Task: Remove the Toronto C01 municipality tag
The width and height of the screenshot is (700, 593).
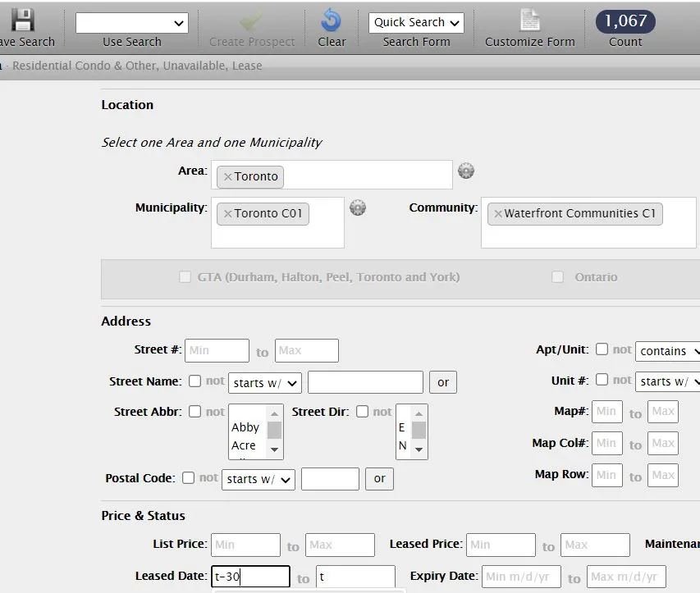Action: tap(227, 214)
